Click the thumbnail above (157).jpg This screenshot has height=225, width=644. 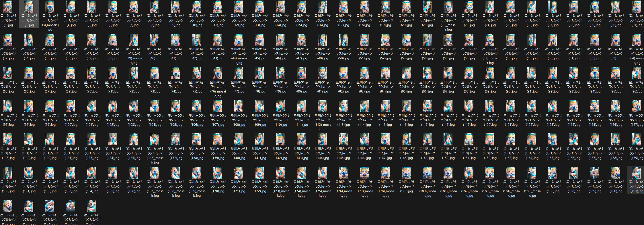pyautogui.click(x=595, y=139)
